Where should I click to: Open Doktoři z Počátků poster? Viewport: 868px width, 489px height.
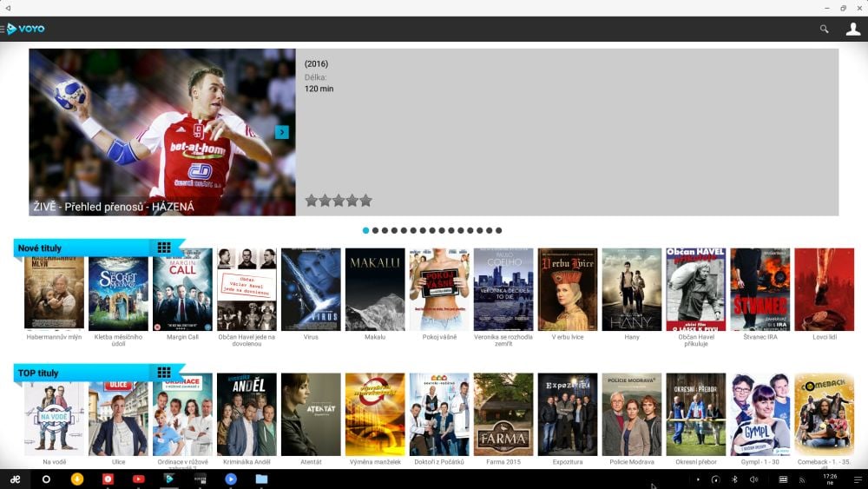point(439,414)
